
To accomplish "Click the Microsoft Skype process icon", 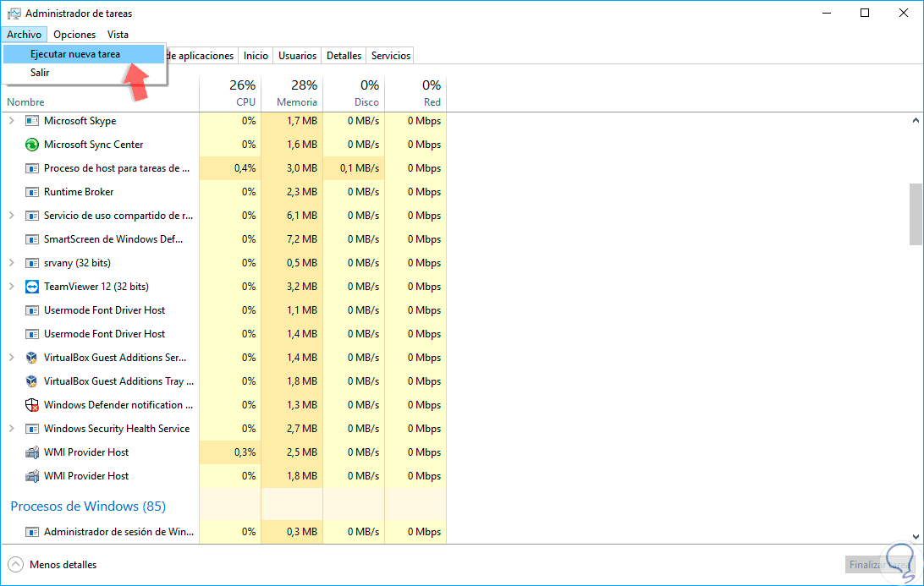I will coord(32,121).
